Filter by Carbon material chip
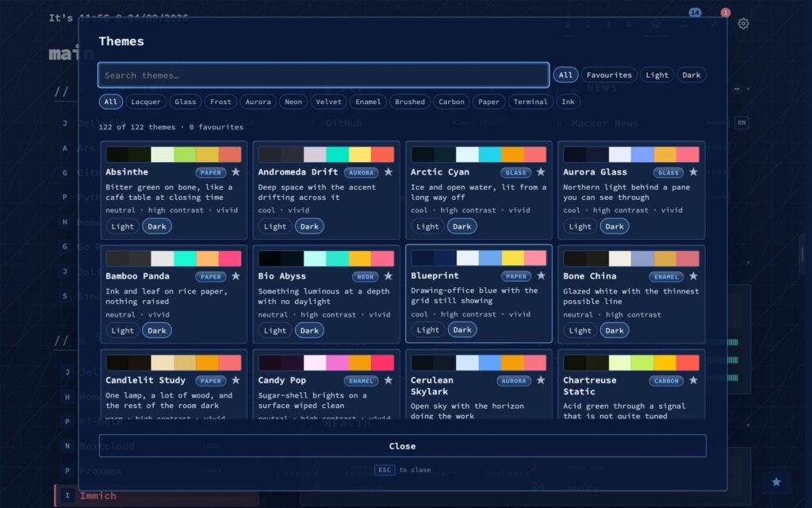Screen dimensions: 812x508 tap(451, 102)
